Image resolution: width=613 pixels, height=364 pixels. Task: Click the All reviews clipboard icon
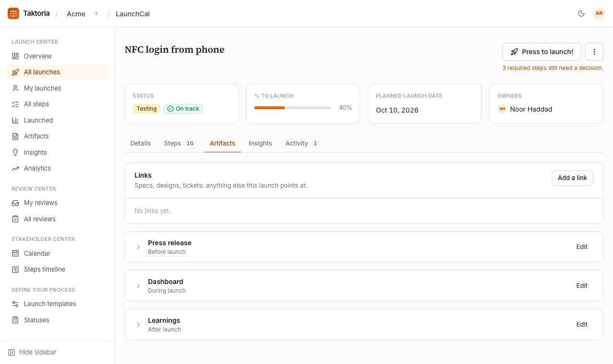pyautogui.click(x=15, y=219)
